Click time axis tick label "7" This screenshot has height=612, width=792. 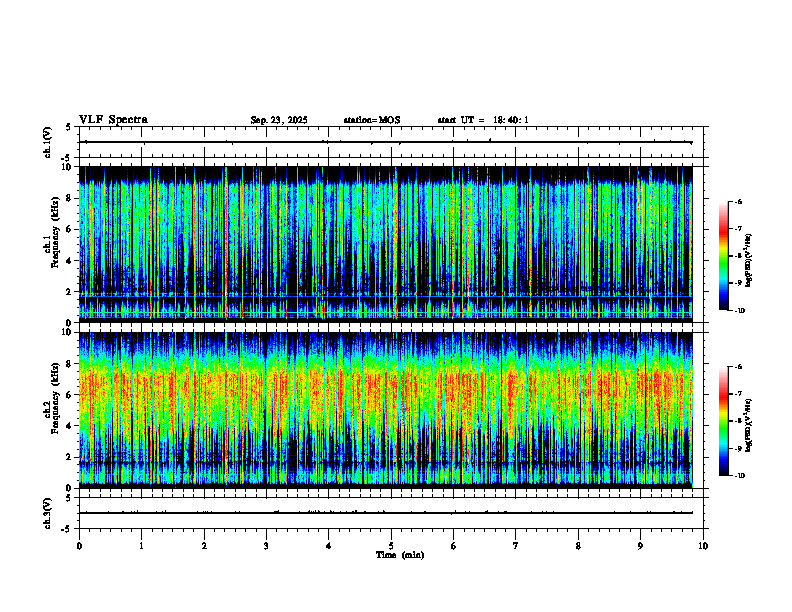tap(516, 546)
